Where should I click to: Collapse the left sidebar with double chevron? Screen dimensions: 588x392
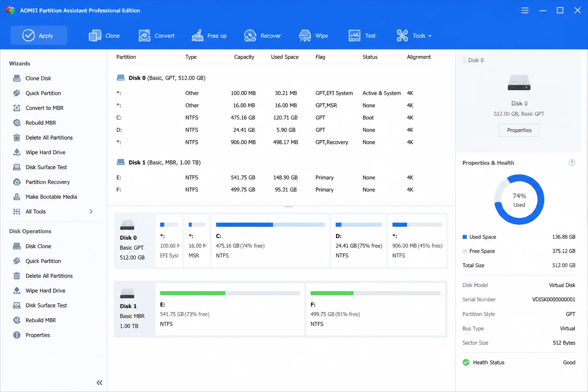100,382
